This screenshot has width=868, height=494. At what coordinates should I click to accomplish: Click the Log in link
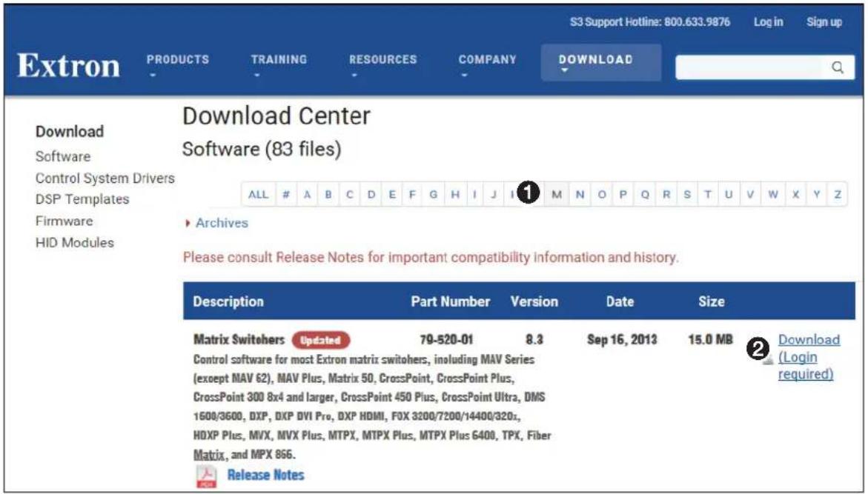(x=768, y=22)
